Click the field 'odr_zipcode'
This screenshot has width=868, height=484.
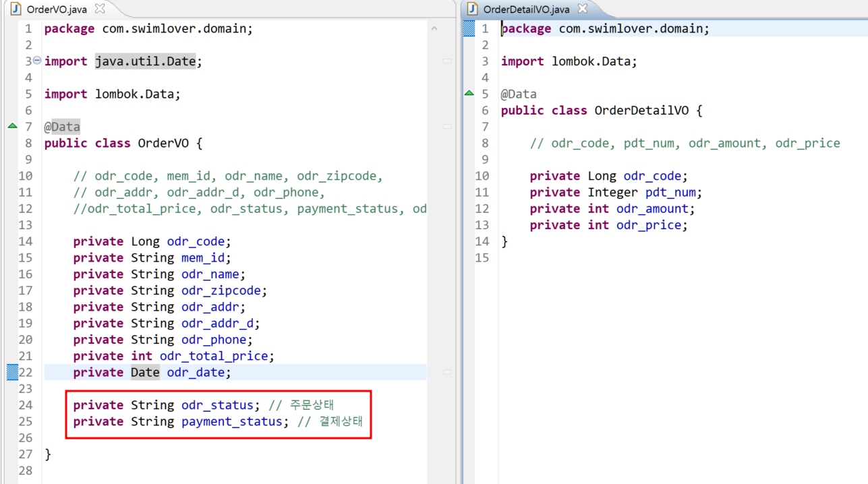point(221,291)
